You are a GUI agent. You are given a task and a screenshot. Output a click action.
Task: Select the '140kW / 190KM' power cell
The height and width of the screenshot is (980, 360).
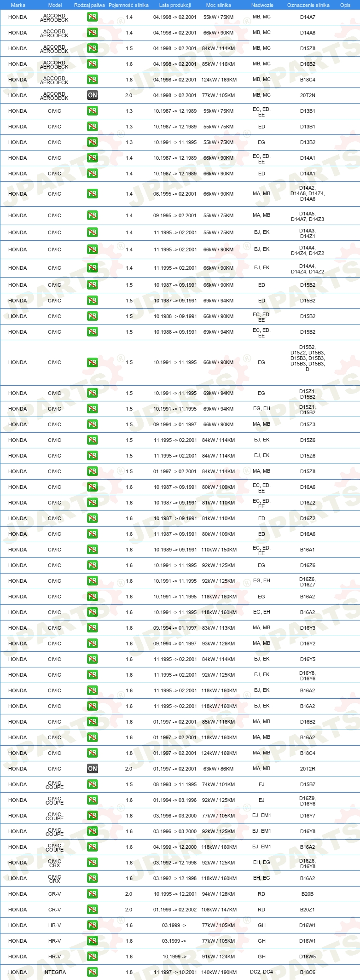pyautogui.click(x=219, y=972)
